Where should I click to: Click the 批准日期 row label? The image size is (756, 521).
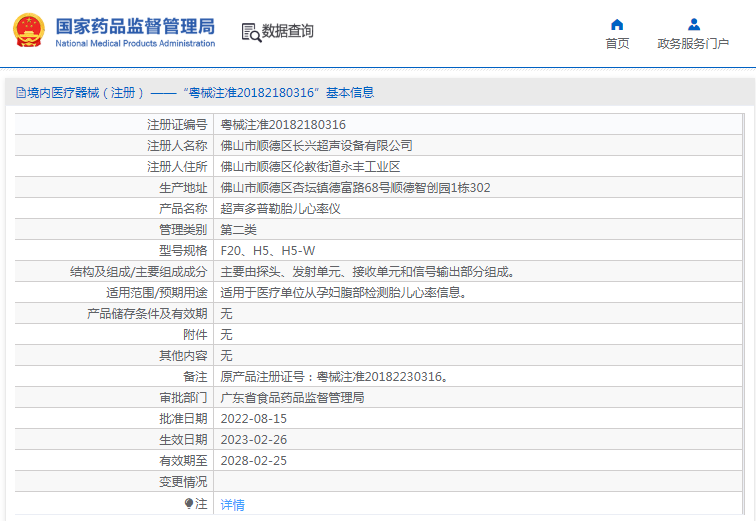[x=183, y=419]
